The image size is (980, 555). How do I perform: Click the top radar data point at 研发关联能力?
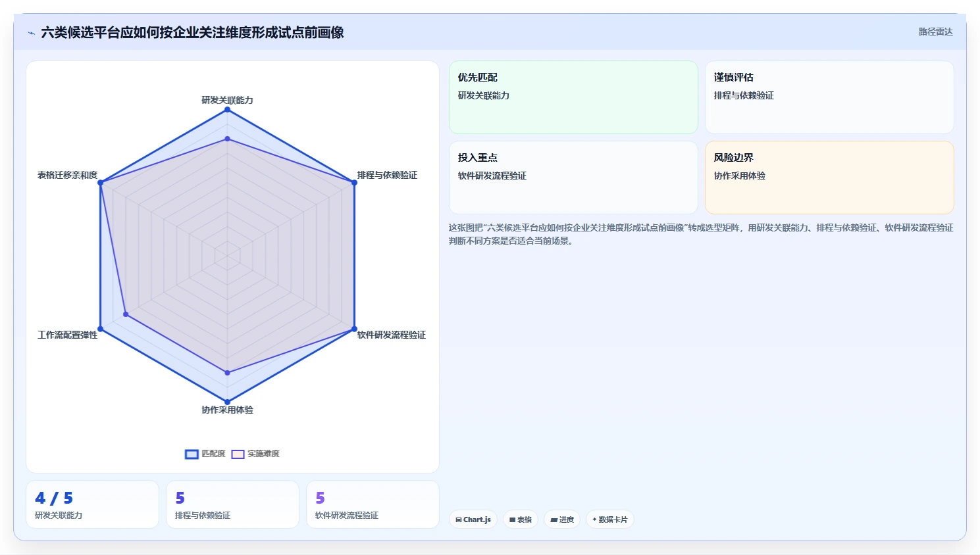pyautogui.click(x=227, y=109)
